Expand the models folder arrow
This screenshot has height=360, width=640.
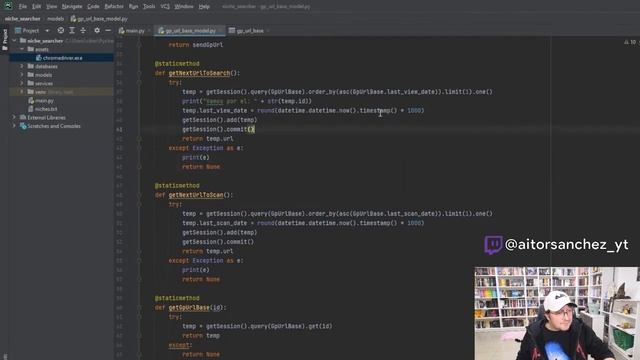coord(22,75)
